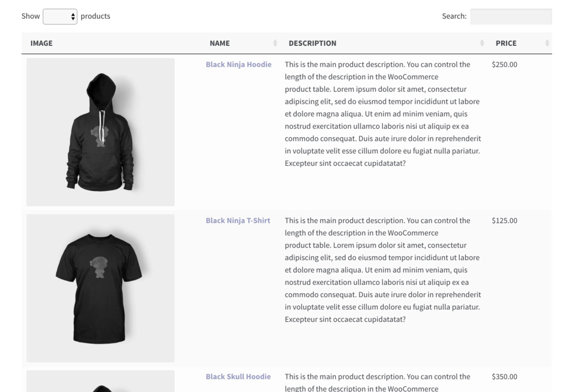Click the $125.00 price cell
Viewport: 573px width, 392px height.
504,221
